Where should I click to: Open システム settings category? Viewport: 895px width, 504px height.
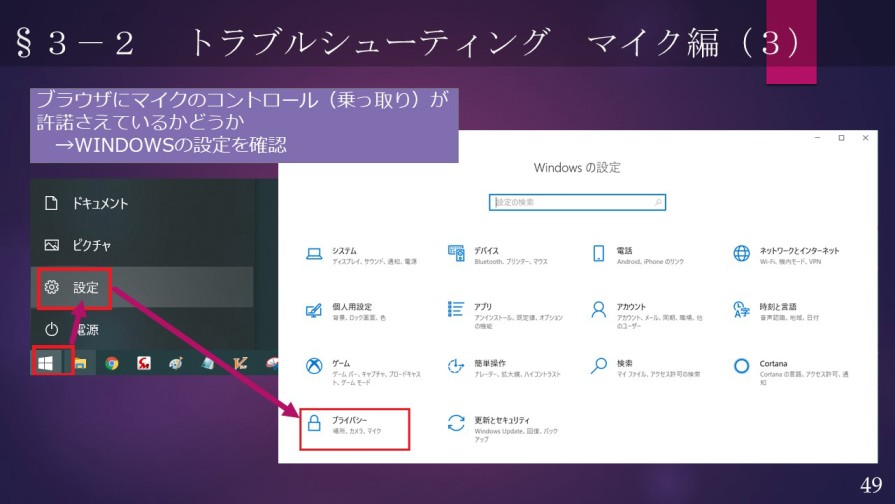344,251
